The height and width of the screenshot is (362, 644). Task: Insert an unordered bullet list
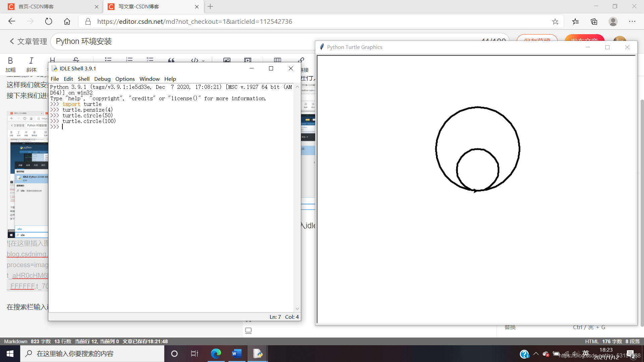click(x=108, y=60)
